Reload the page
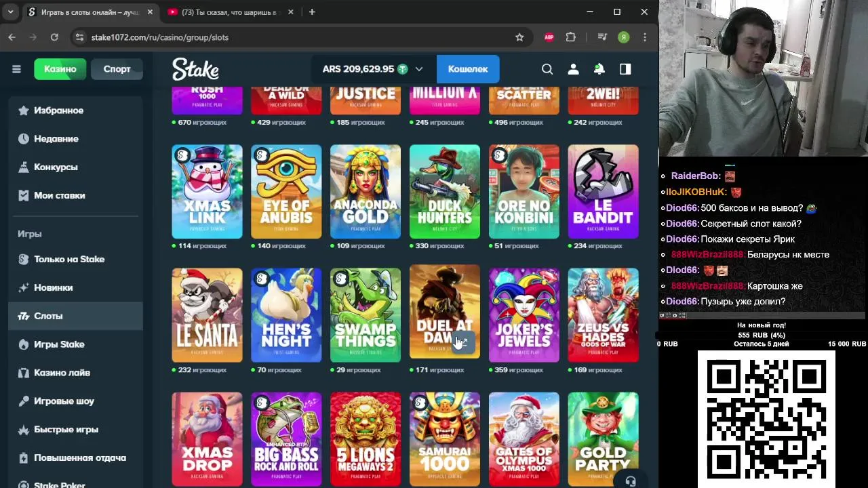The height and width of the screenshot is (488, 868). (54, 37)
